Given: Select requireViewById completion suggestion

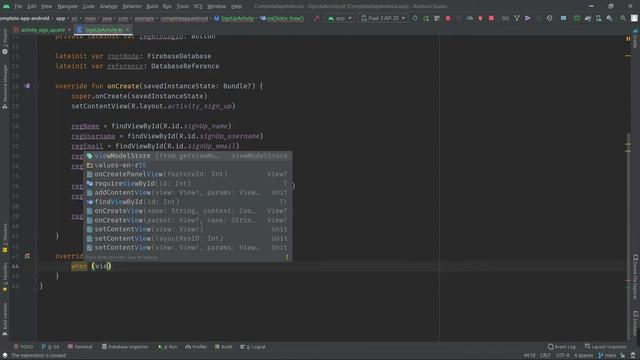Looking at the screenshot, I should [188, 183].
